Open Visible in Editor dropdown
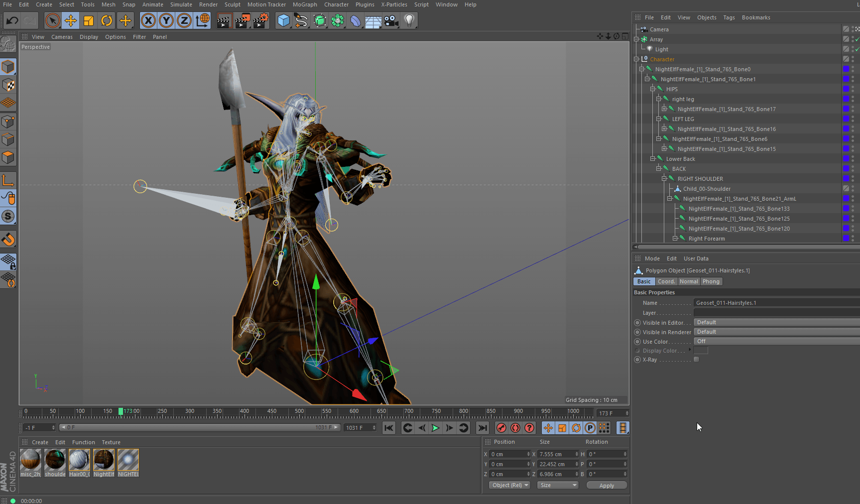Viewport: 860px width, 504px height. pyautogui.click(x=776, y=322)
